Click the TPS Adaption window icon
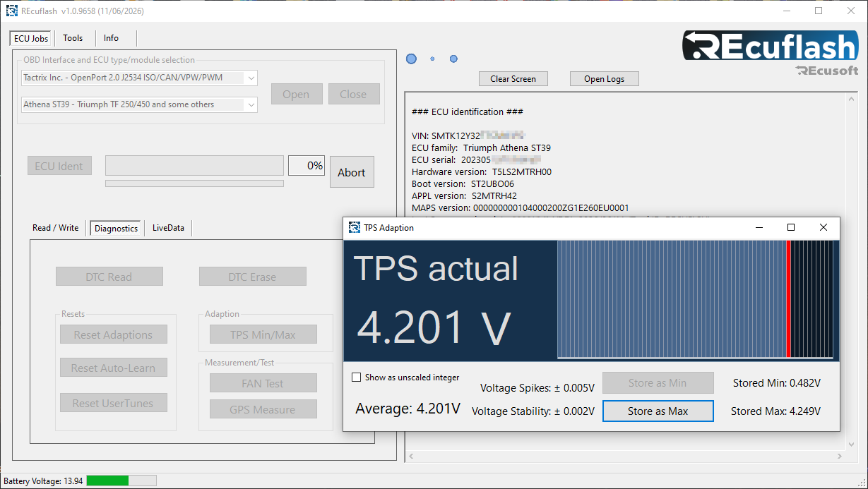This screenshot has height=489, width=868. [x=355, y=227]
